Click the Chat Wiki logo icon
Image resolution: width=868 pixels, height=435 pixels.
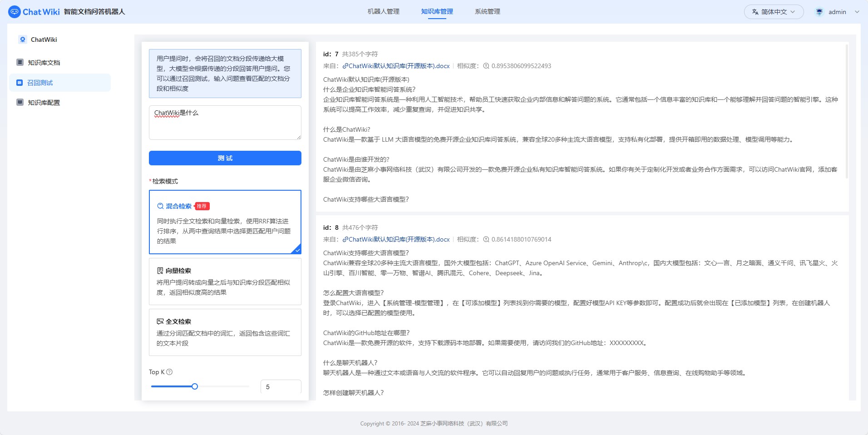(15, 12)
